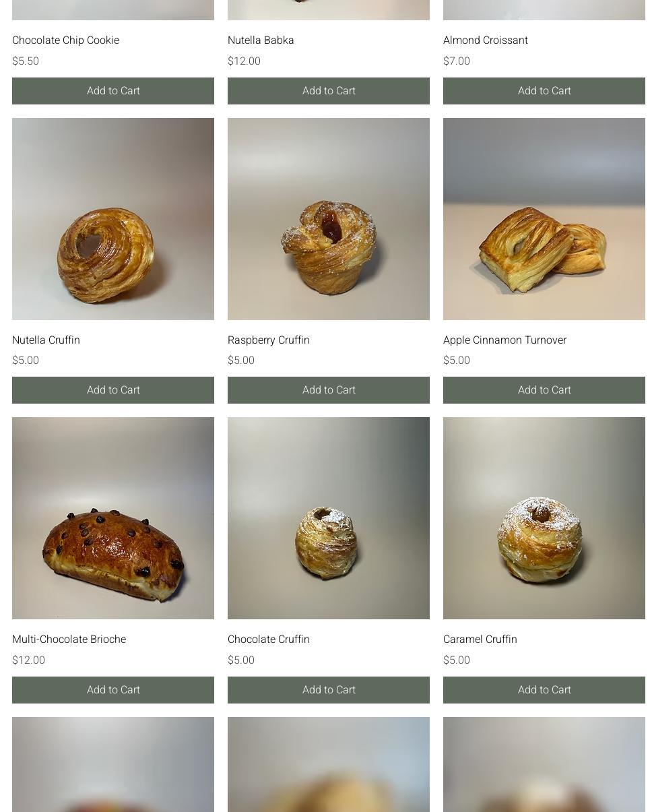Viewport: 650px width, 812px height.
Task: Add Raspberry Cruffin to cart
Action: point(329,390)
